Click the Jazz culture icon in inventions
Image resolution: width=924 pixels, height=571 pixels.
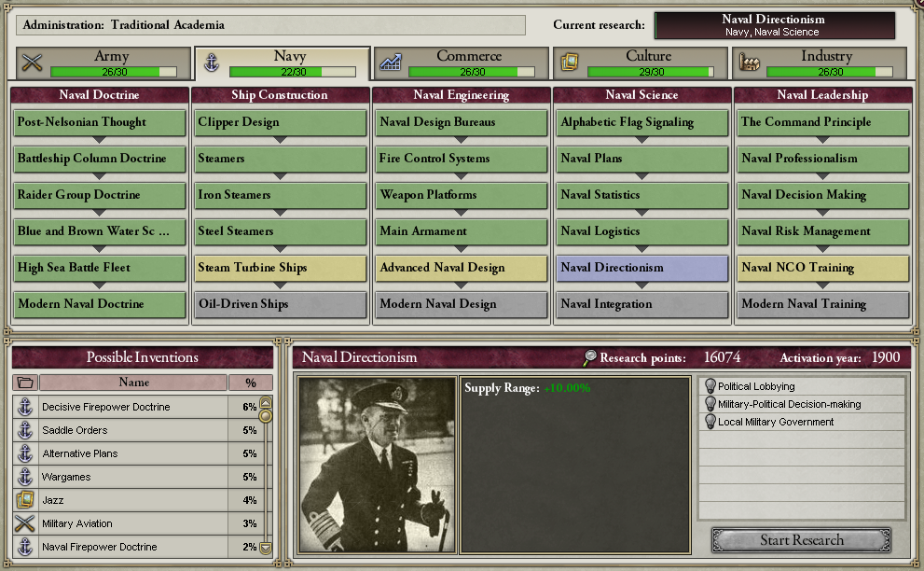point(25,500)
